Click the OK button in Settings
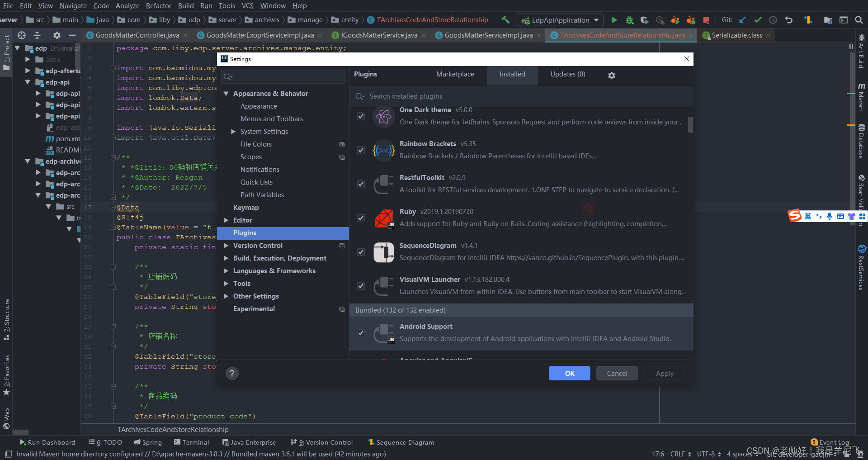Image resolution: width=868 pixels, height=460 pixels. (570, 373)
